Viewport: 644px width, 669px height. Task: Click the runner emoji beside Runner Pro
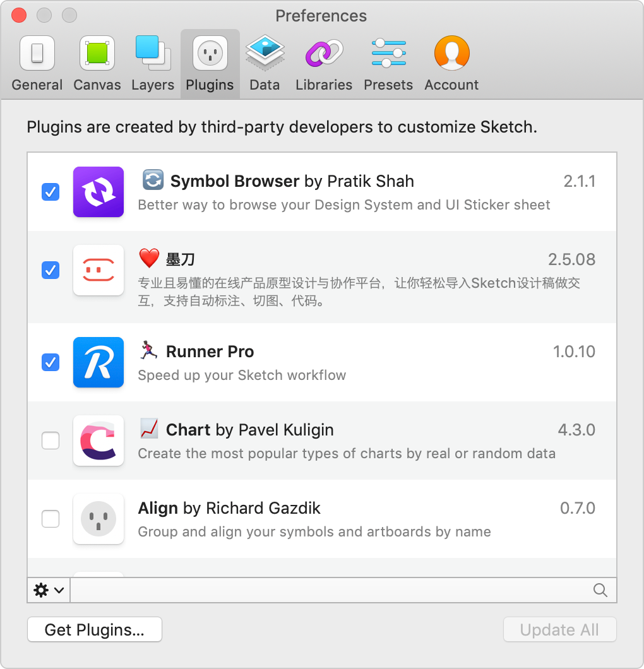[x=149, y=350]
